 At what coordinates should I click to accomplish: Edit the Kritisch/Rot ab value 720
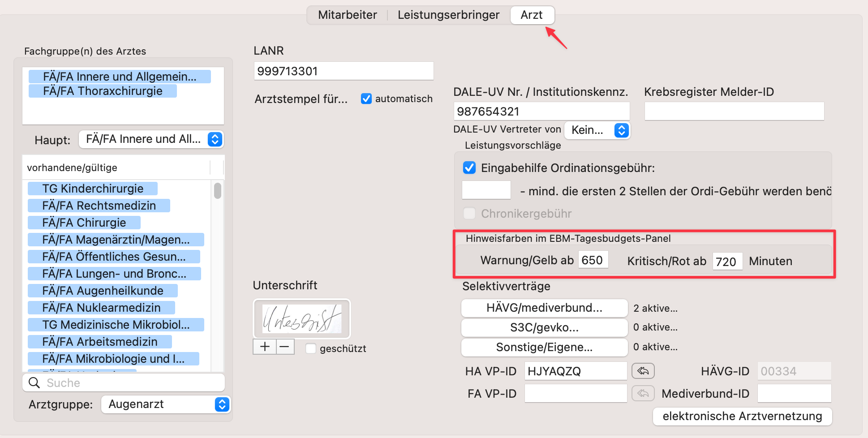pyautogui.click(x=727, y=262)
